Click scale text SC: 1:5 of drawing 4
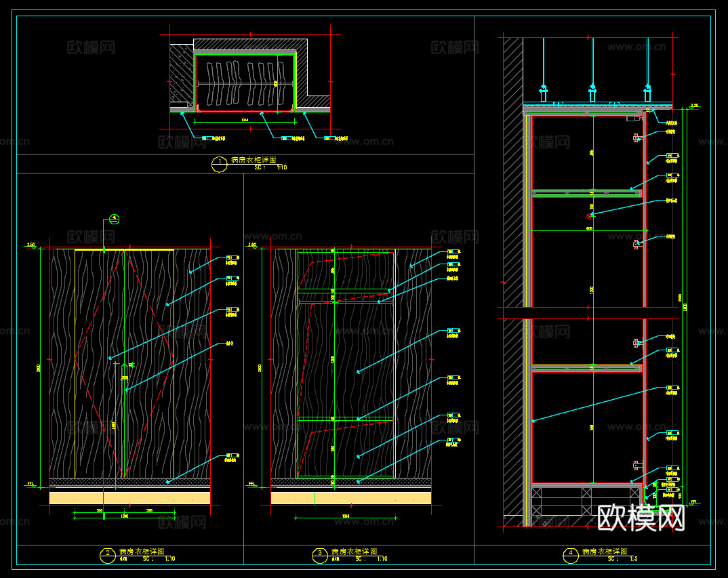The height and width of the screenshot is (578, 728). pos(623,559)
